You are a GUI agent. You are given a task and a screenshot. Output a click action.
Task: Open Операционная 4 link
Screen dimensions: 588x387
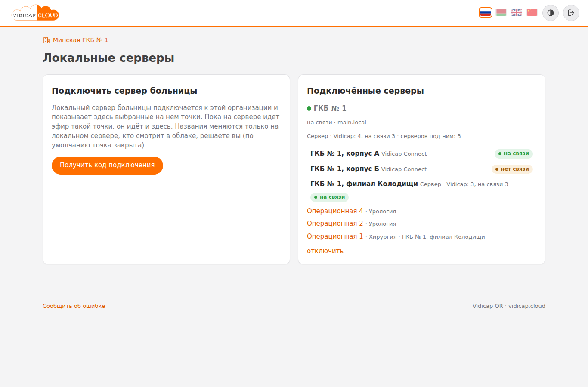[335, 211]
